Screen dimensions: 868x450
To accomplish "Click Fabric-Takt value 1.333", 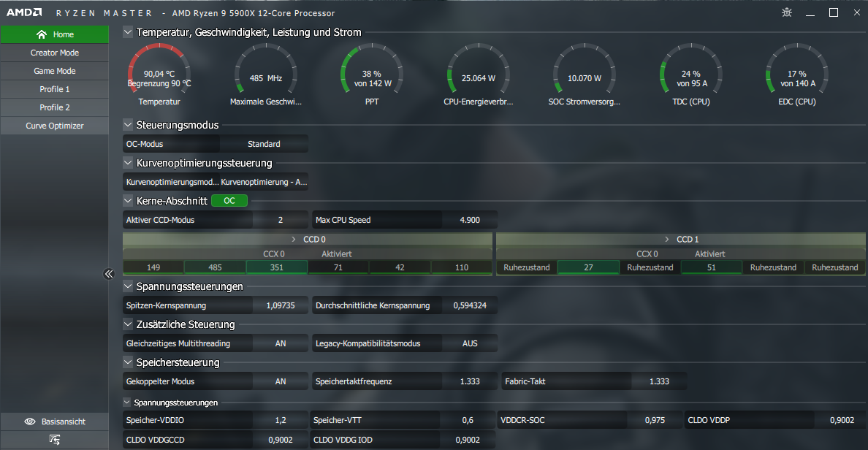I will coord(659,381).
